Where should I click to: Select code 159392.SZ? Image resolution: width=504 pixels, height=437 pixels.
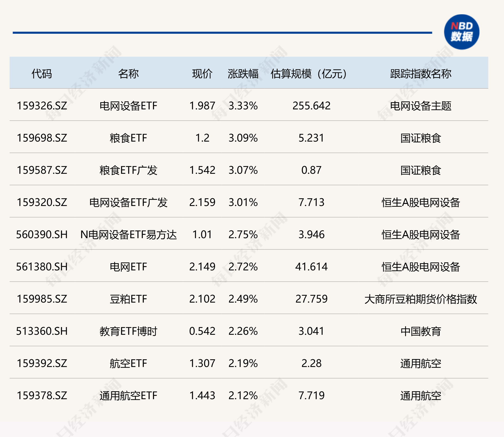(x=42, y=363)
